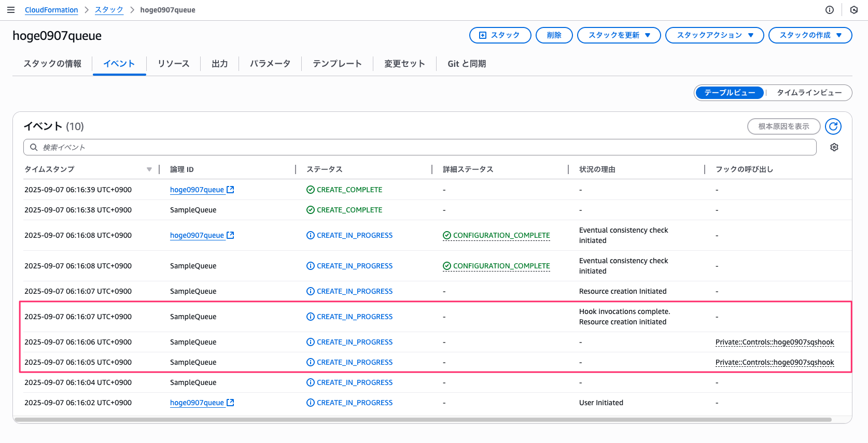The width and height of the screenshot is (868, 443).
Task: Click the フックの呼び出し column header
Action: [745, 169]
